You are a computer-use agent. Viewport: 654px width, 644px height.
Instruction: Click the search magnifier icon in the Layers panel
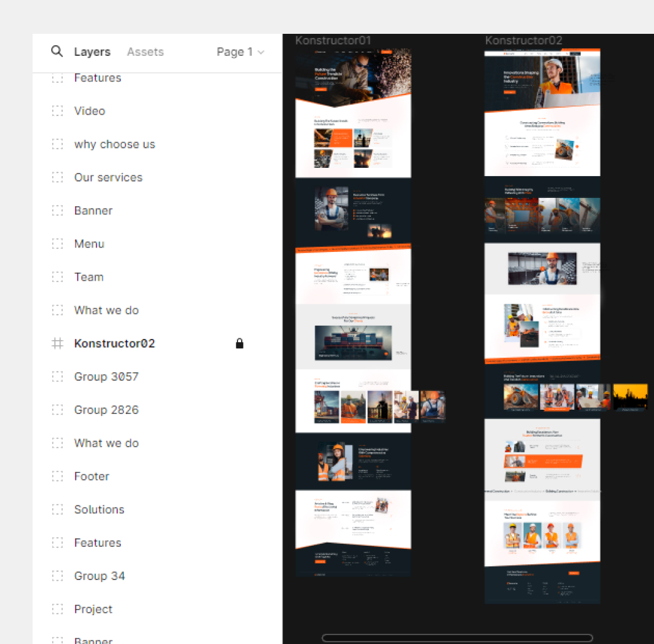point(57,51)
